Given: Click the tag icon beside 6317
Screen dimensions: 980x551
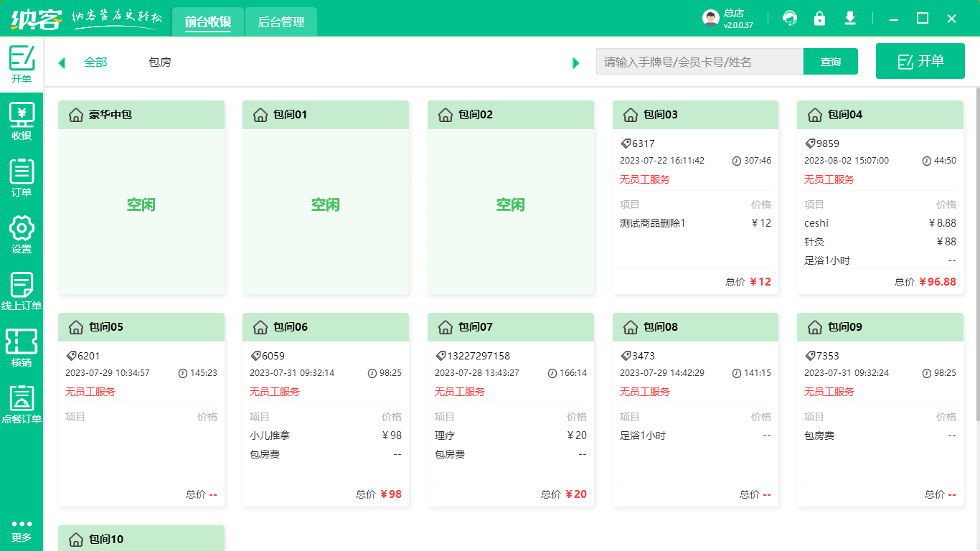Looking at the screenshot, I should tap(626, 143).
